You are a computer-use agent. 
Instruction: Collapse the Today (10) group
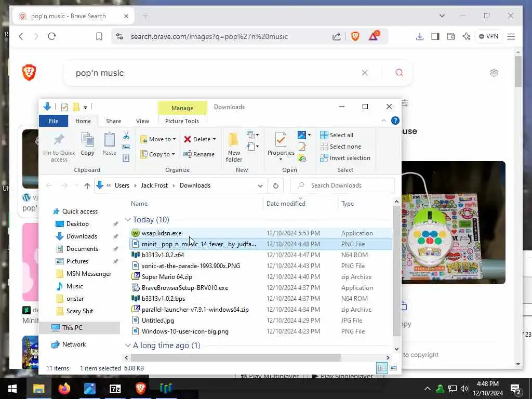coord(128,220)
